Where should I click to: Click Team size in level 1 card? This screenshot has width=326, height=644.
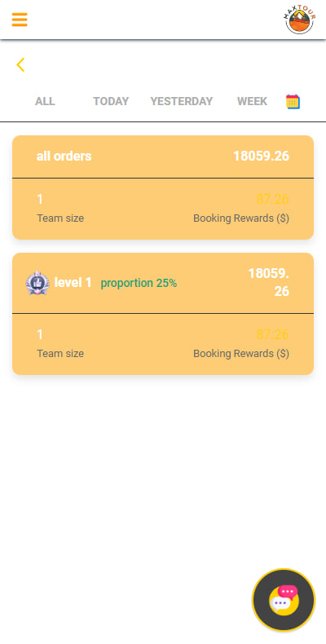(x=60, y=354)
